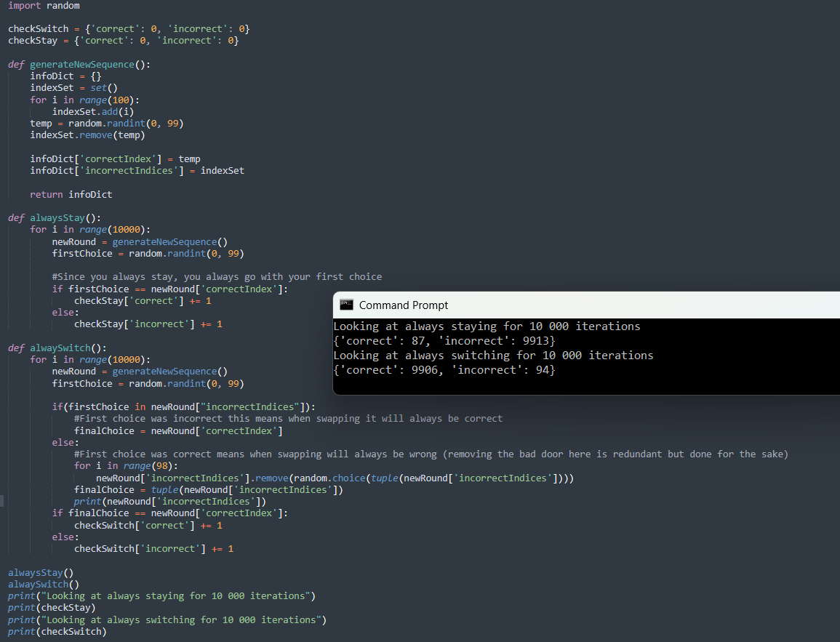The width and height of the screenshot is (840, 642).
Task: Click the 'for i in range(100):' line
Action: [84, 100]
